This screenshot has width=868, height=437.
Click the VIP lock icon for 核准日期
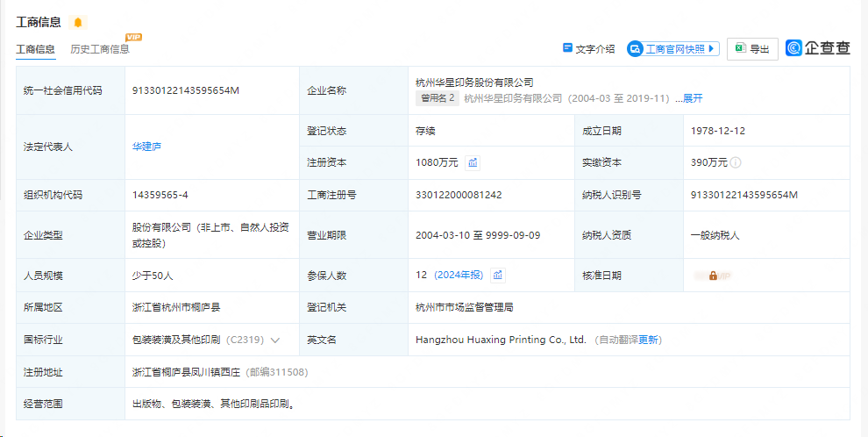pyautogui.click(x=714, y=276)
